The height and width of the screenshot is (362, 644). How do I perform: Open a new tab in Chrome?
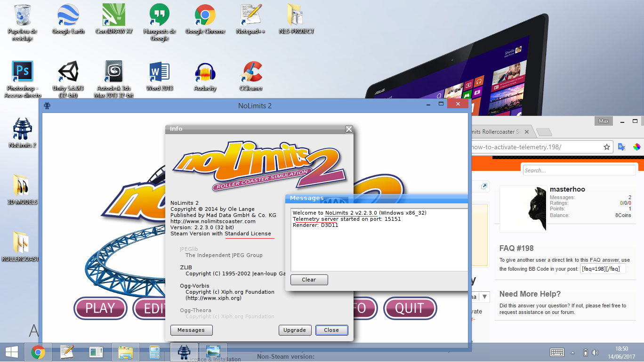[x=544, y=132]
